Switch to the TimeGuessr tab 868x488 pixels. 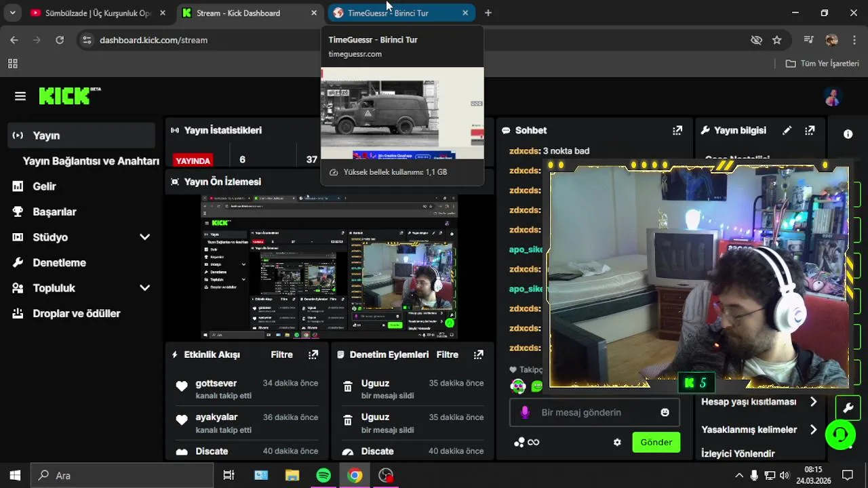pos(401,13)
